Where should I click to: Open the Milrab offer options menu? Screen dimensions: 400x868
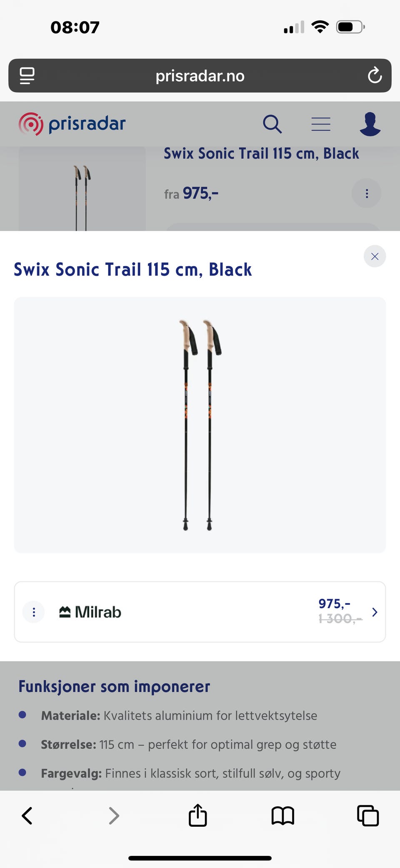pyautogui.click(x=34, y=612)
